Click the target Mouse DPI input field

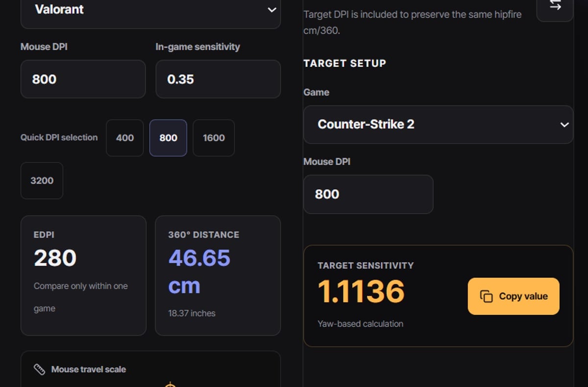(x=368, y=194)
